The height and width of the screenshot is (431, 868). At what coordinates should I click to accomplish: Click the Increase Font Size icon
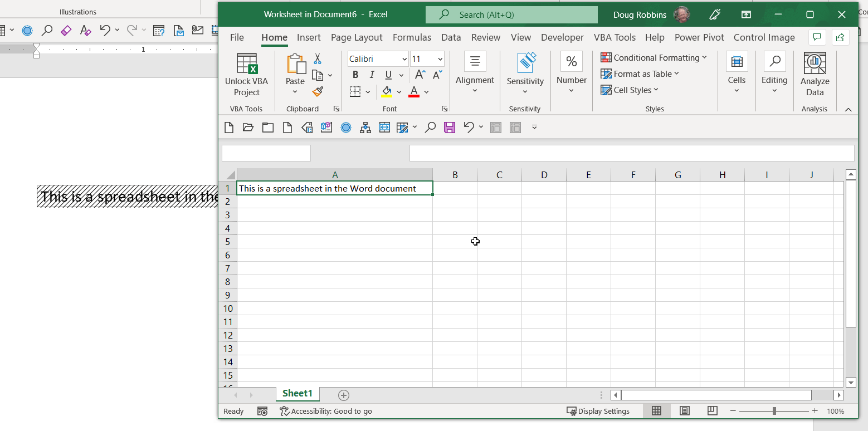click(421, 75)
